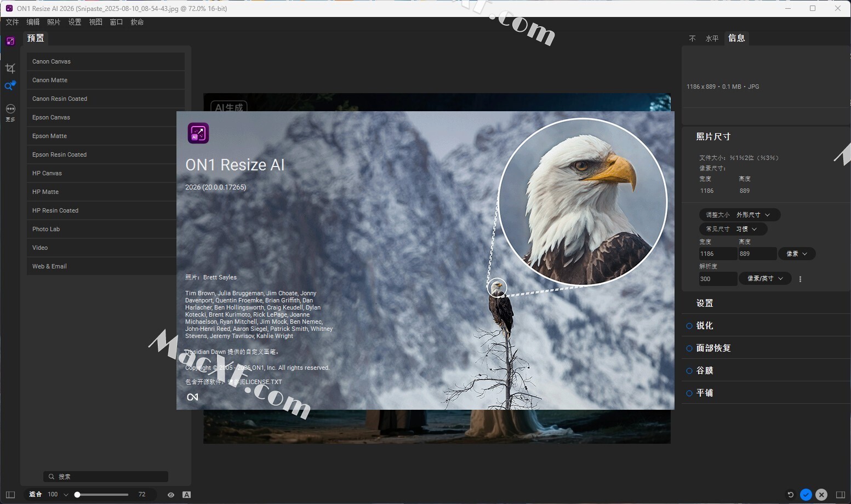Cancel with the gray X button
The image size is (851, 504).
[x=821, y=495]
